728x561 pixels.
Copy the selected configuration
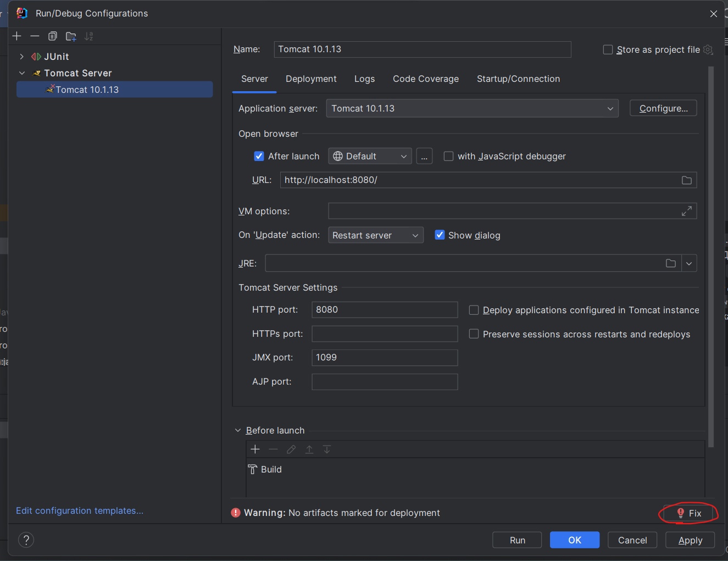click(x=53, y=36)
